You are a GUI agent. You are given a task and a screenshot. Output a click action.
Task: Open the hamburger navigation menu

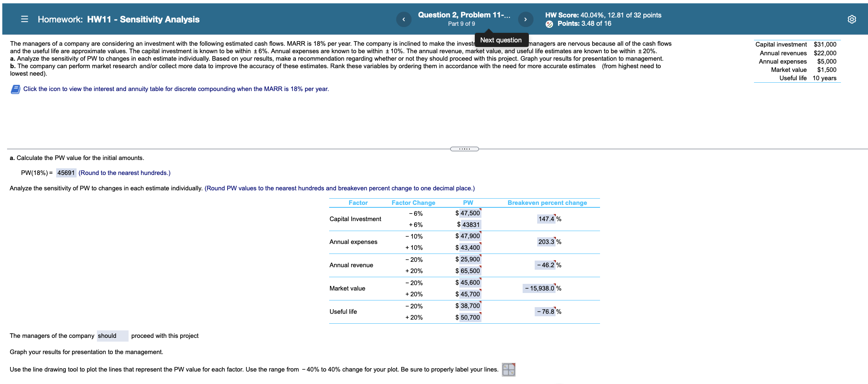(24, 19)
